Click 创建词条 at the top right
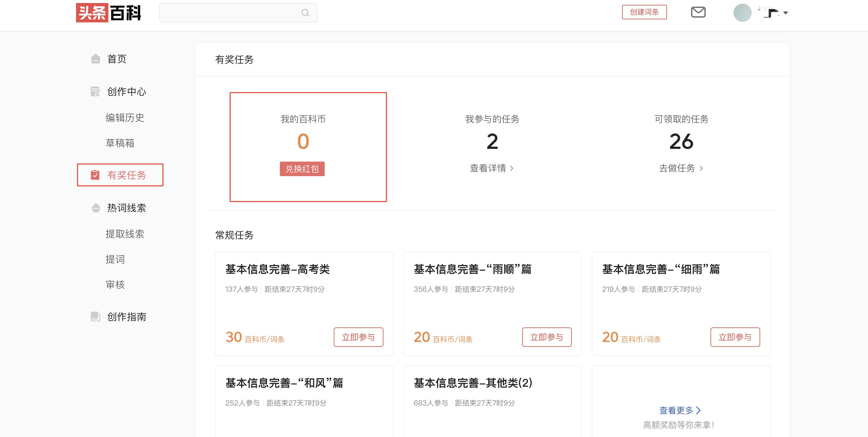 pyautogui.click(x=644, y=12)
